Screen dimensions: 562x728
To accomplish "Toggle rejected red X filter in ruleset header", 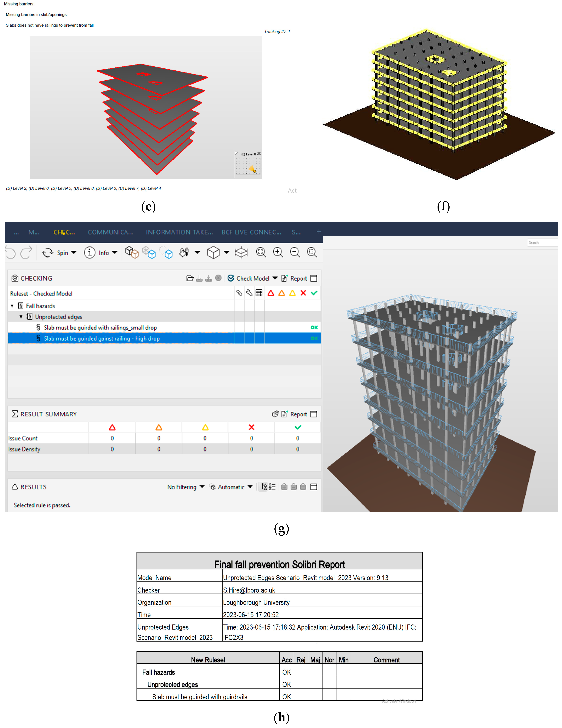I will [x=303, y=293].
